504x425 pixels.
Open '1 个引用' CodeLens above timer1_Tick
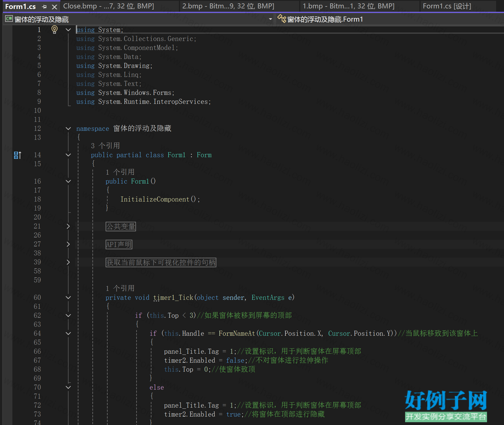(x=120, y=288)
